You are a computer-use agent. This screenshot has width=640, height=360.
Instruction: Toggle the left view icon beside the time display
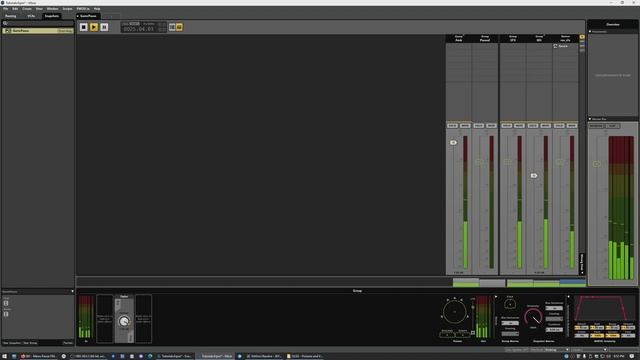click(x=172, y=27)
